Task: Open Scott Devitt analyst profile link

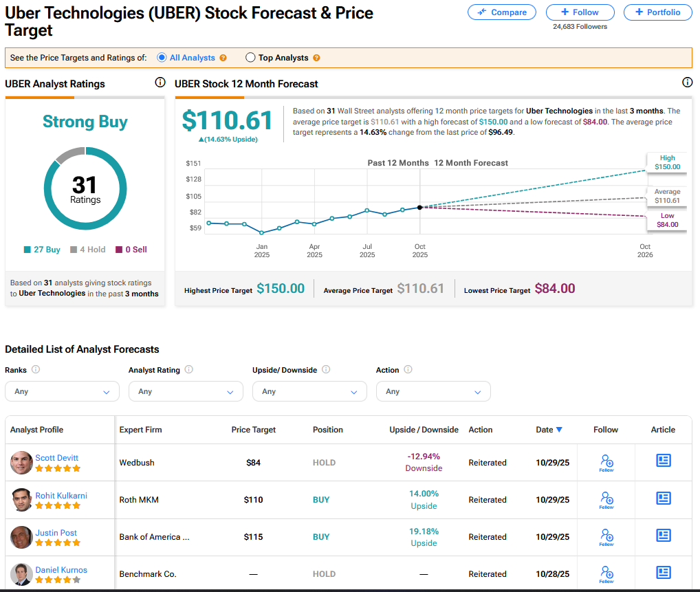Action: pyautogui.click(x=56, y=458)
